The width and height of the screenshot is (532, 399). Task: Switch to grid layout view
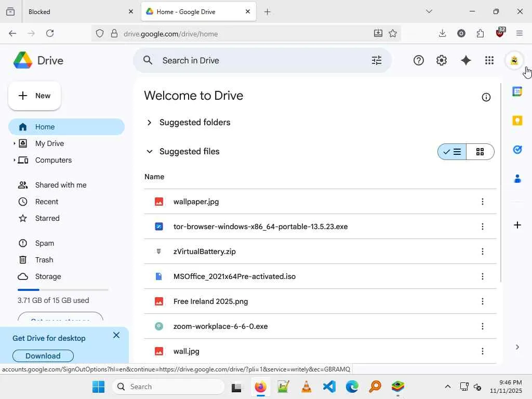point(480,152)
